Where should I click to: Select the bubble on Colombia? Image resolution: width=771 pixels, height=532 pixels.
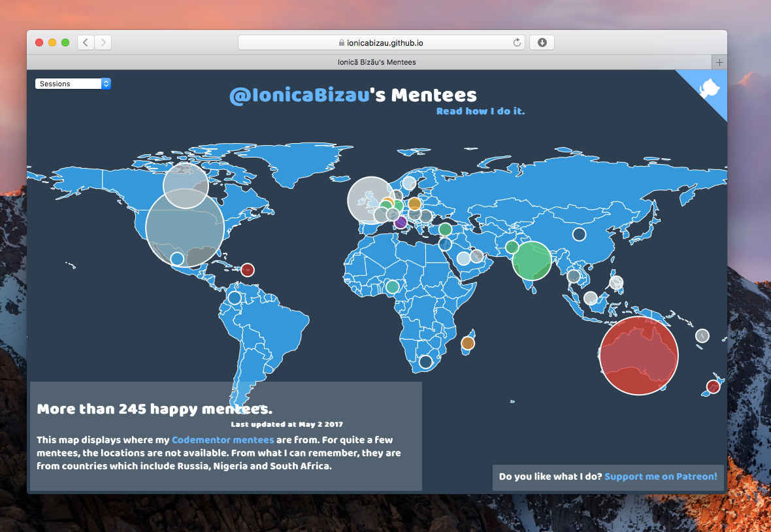tap(235, 298)
